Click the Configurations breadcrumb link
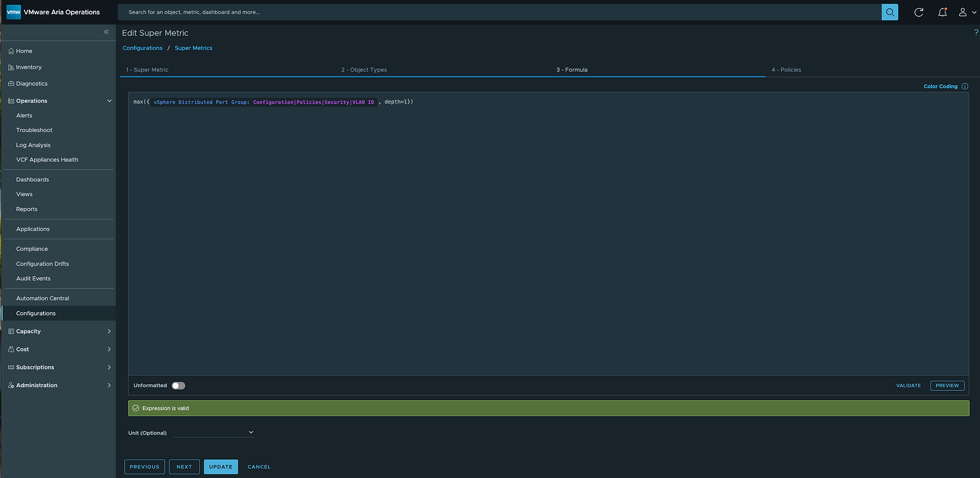The image size is (980, 478). click(x=142, y=48)
